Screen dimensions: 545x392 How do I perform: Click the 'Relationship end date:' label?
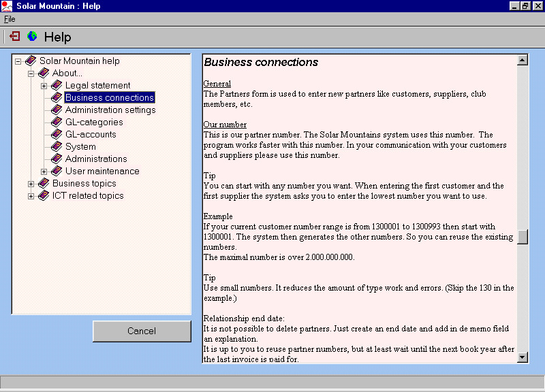pos(244,318)
